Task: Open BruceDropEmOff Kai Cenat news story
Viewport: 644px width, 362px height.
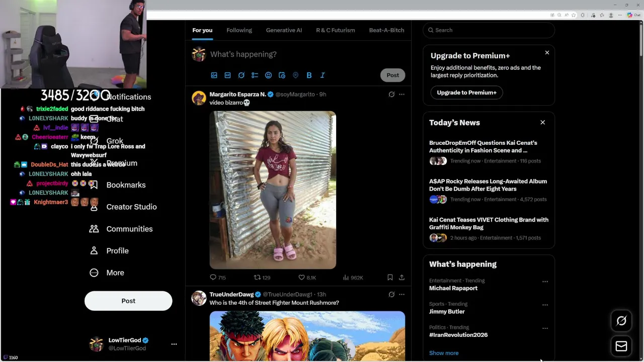Action: [x=489, y=152]
